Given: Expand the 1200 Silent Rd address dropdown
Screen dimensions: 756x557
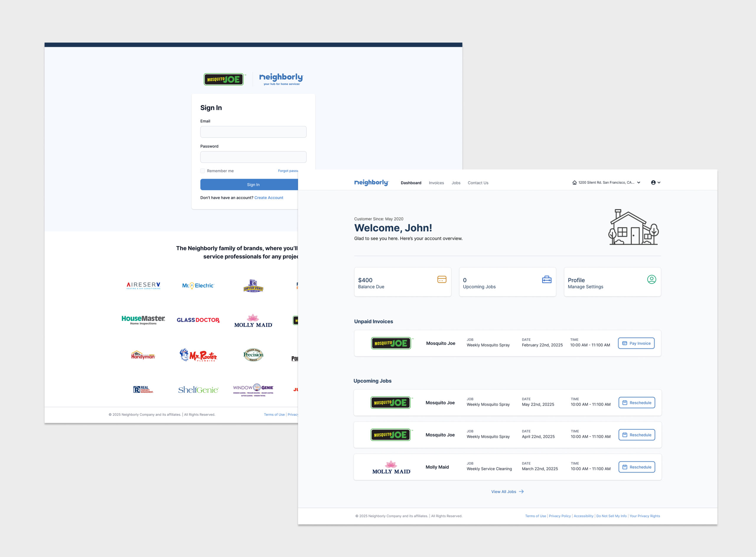Looking at the screenshot, I should click(x=606, y=183).
